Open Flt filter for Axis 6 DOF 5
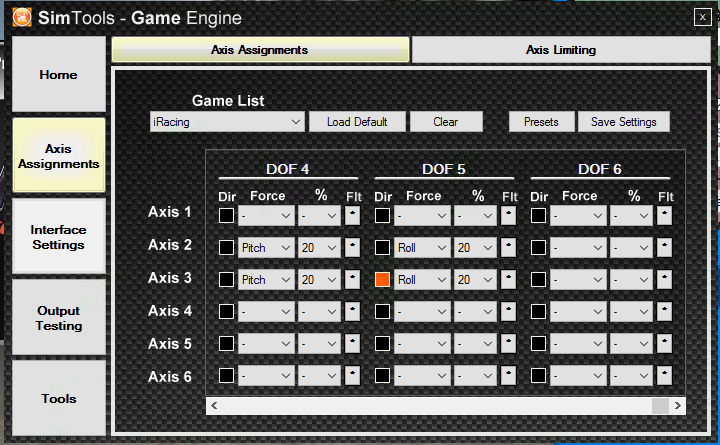Screen dimensions: 720x445 pyautogui.click(x=508, y=376)
